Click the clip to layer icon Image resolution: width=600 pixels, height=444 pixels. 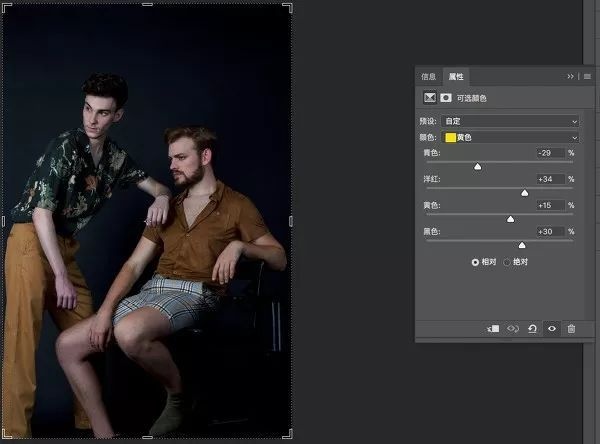coord(493,328)
